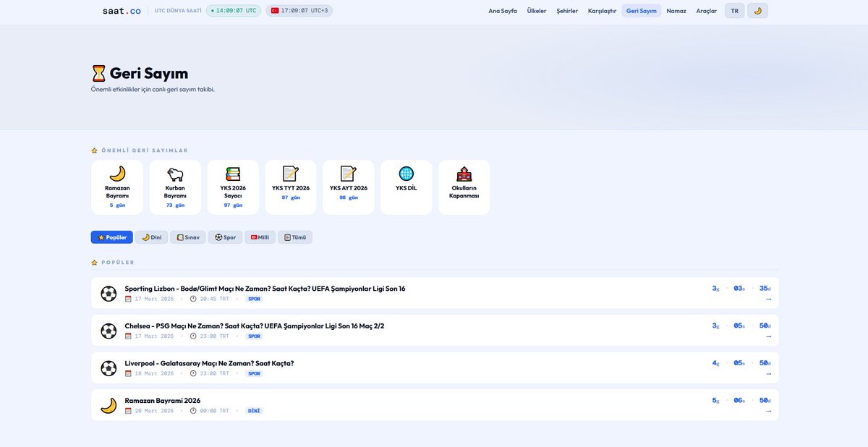Select the Tümü filter tab

coord(295,237)
